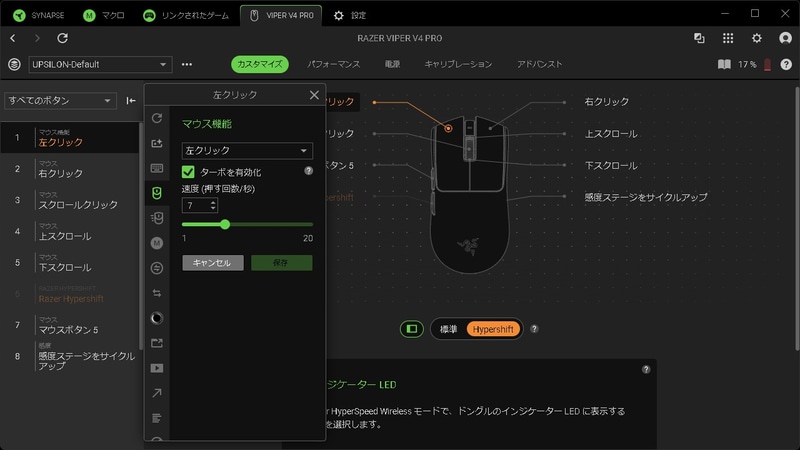Select the launch program function icon
The width and height of the screenshot is (800, 450).
click(157, 343)
